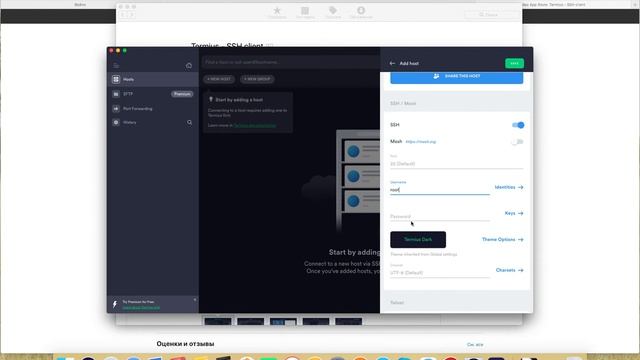Open the hamburger menu in Termius sidebar
This screenshot has height=360, width=640.
116,66
